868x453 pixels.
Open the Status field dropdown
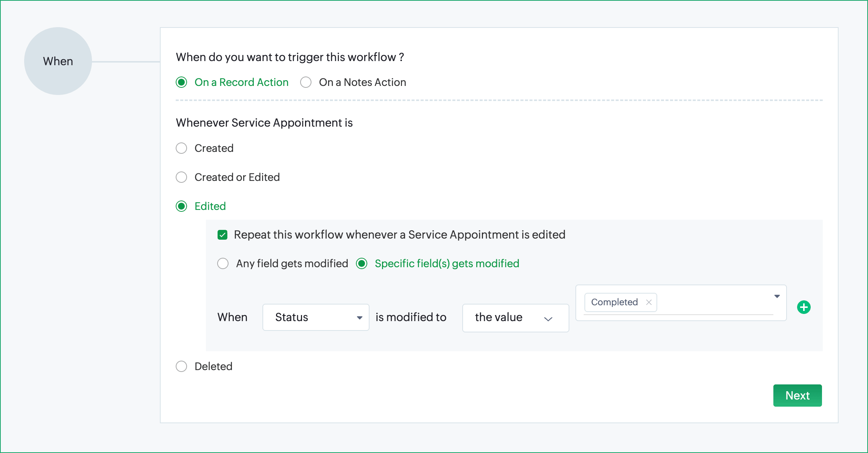coord(316,317)
